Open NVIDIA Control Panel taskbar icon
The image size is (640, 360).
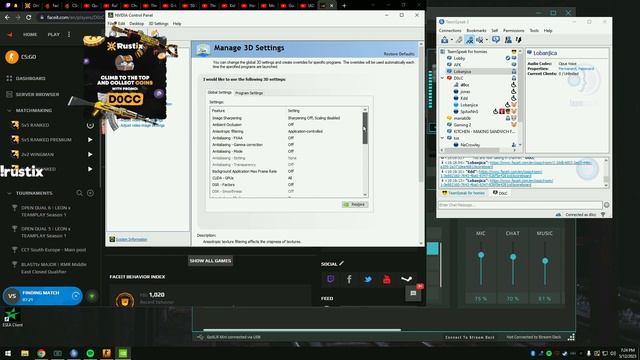(x=123, y=353)
